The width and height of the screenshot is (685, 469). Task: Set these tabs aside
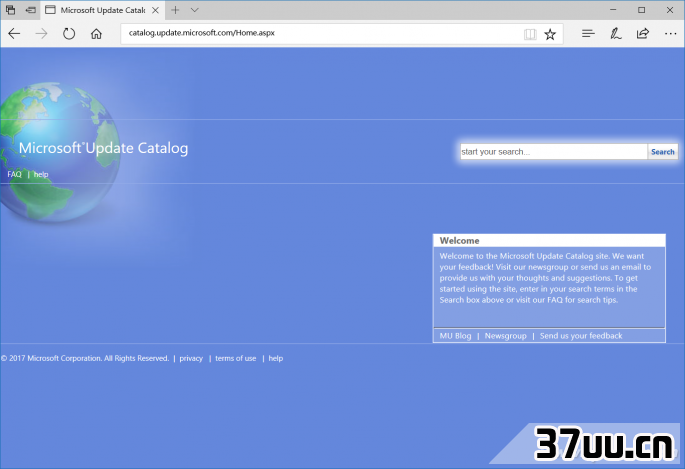click(31, 10)
